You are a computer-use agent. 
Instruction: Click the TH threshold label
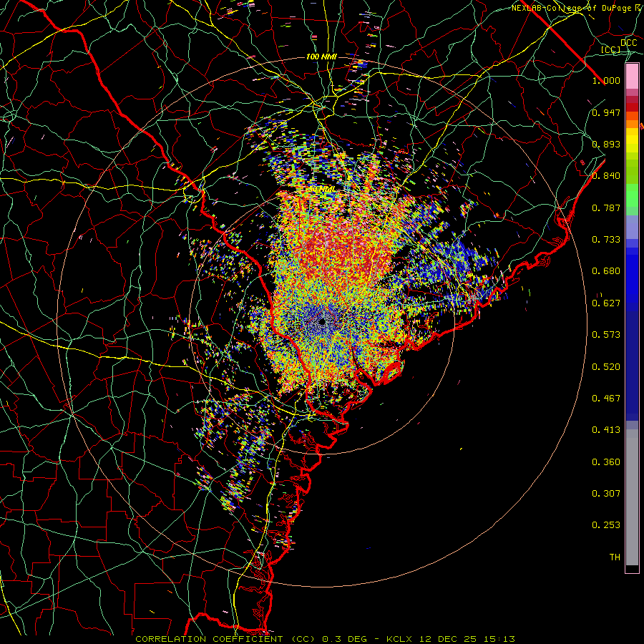click(x=615, y=557)
